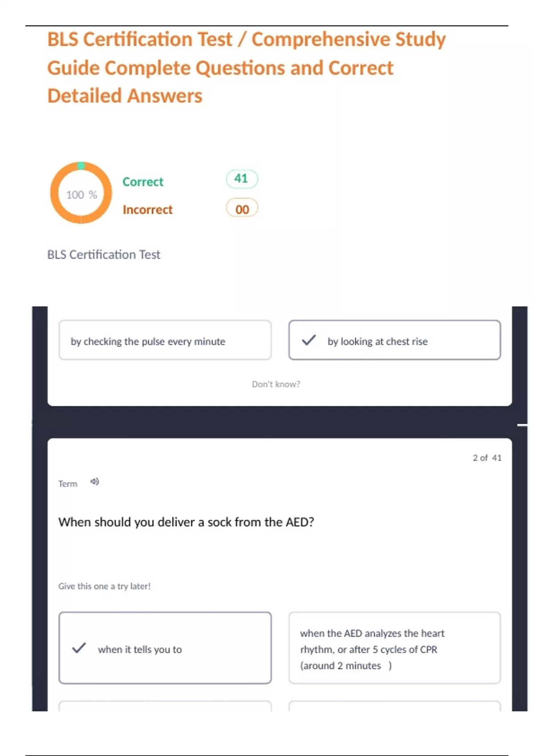This screenshot has width=534, height=756.
Task: Click the audio speaker icon beside Term
Action: tap(95, 482)
